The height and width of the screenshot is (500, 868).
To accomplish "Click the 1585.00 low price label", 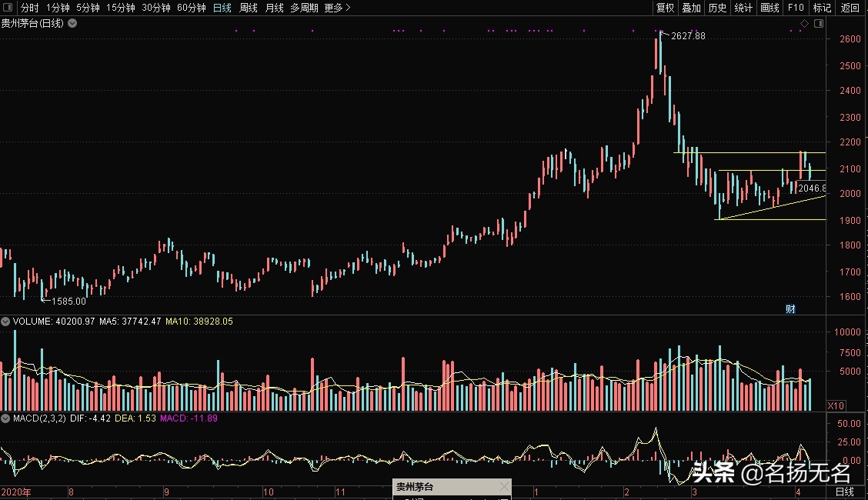I will click(68, 302).
